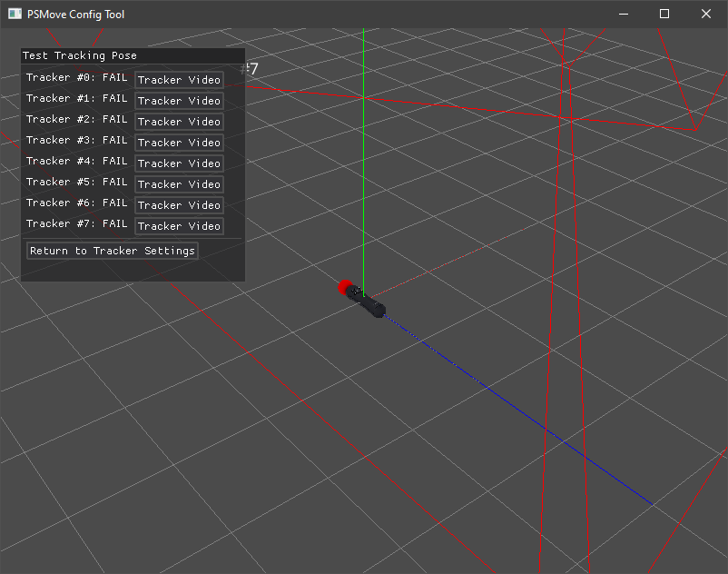The height and width of the screenshot is (574, 728).
Task: Minimize the PSMove Config Tool window
Action: point(624,14)
